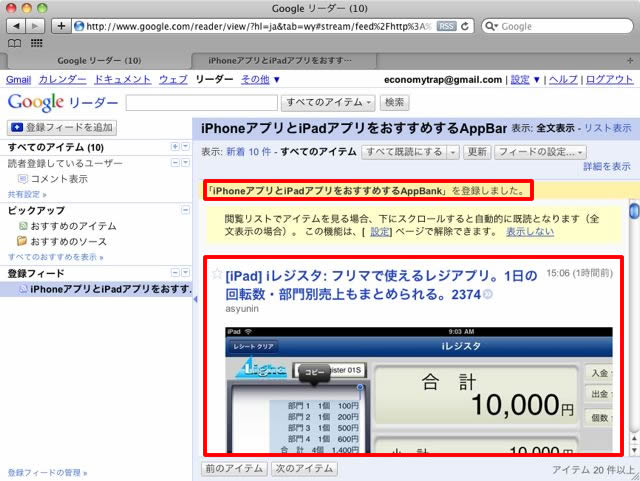
Task: Open 共有設定 link
Action: (x=27, y=194)
